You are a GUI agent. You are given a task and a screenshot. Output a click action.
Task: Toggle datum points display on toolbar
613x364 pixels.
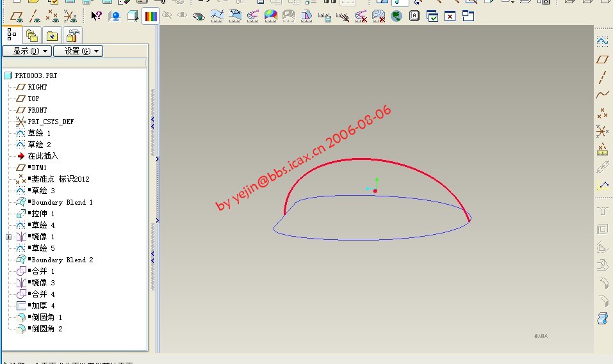point(53,16)
